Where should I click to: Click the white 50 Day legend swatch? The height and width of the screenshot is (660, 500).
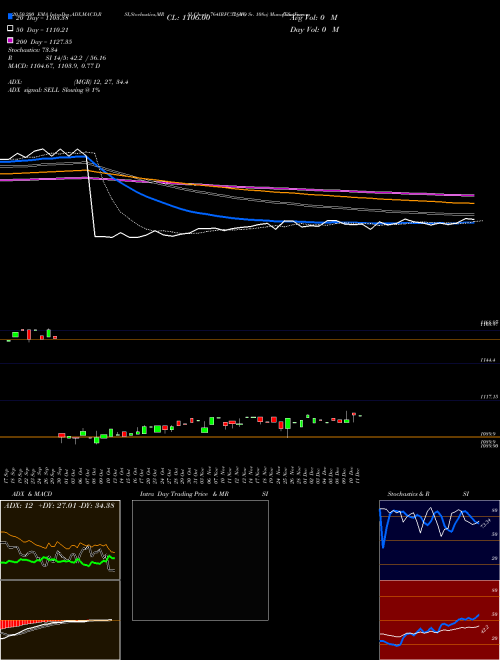(x=10, y=29)
